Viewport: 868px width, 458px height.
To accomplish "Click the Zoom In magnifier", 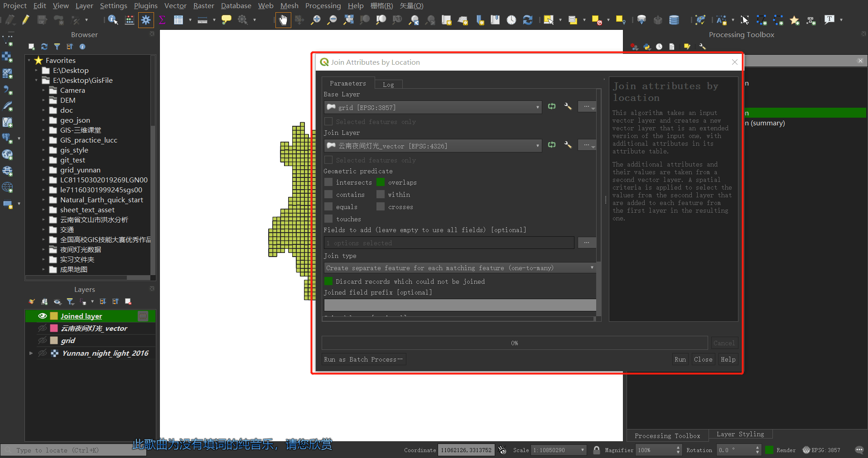I will click(316, 20).
